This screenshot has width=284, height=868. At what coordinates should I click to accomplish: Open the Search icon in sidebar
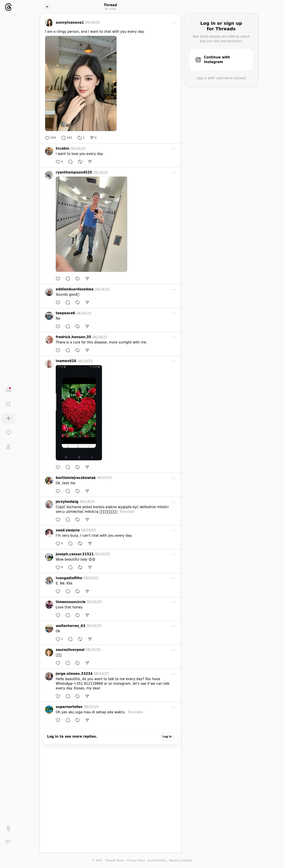pyautogui.click(x=8, y=404)
